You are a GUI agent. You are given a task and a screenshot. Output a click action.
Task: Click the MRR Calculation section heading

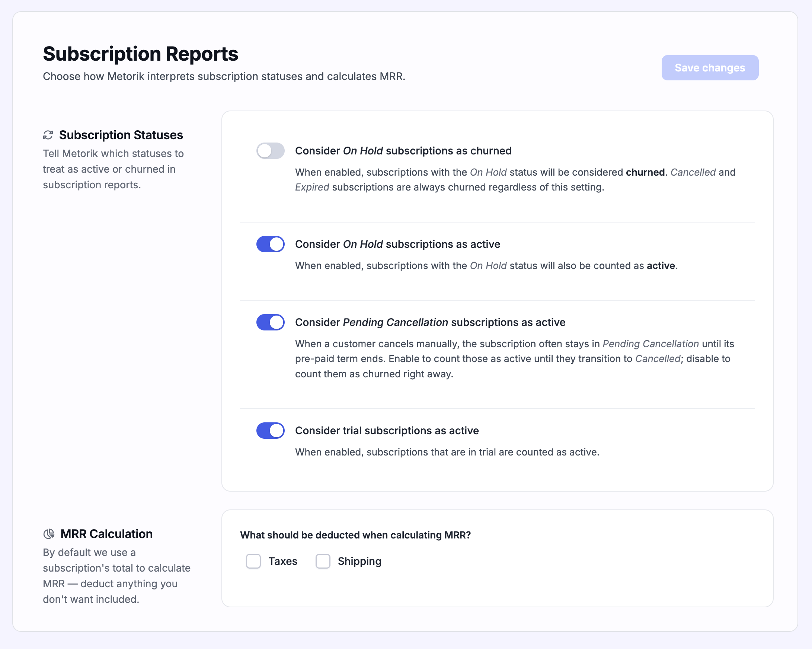coord(106,534)
